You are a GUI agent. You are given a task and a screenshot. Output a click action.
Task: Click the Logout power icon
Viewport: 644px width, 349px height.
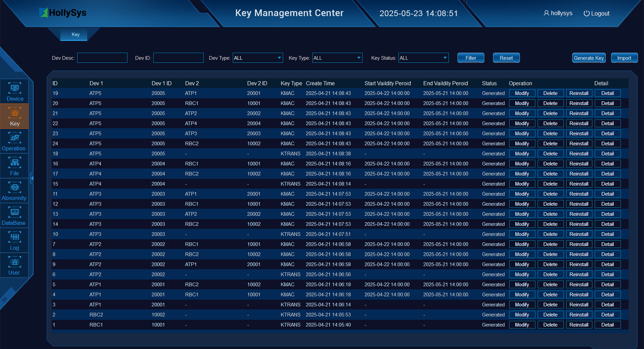[586, 13]
